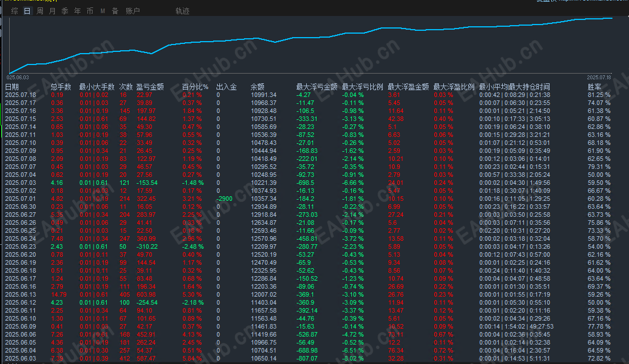
Task: Click the profit amount 603.98
Action: coord(146,294)
